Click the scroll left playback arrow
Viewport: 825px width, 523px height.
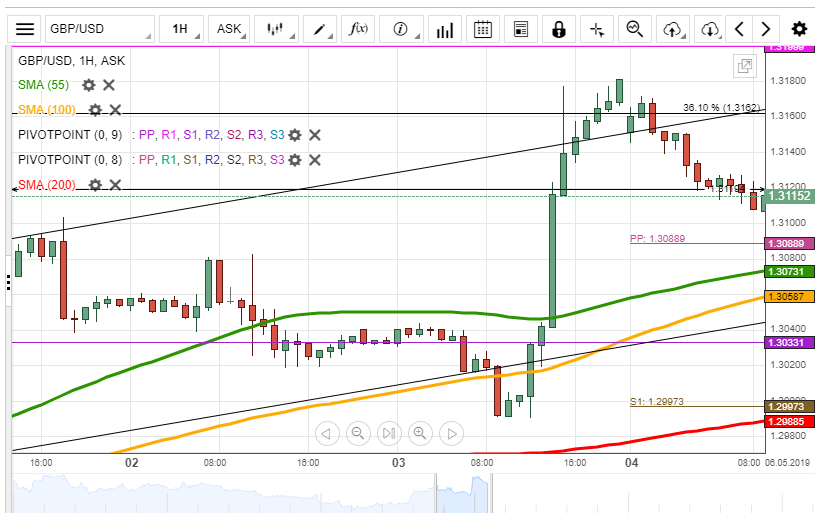pos(327,434)
